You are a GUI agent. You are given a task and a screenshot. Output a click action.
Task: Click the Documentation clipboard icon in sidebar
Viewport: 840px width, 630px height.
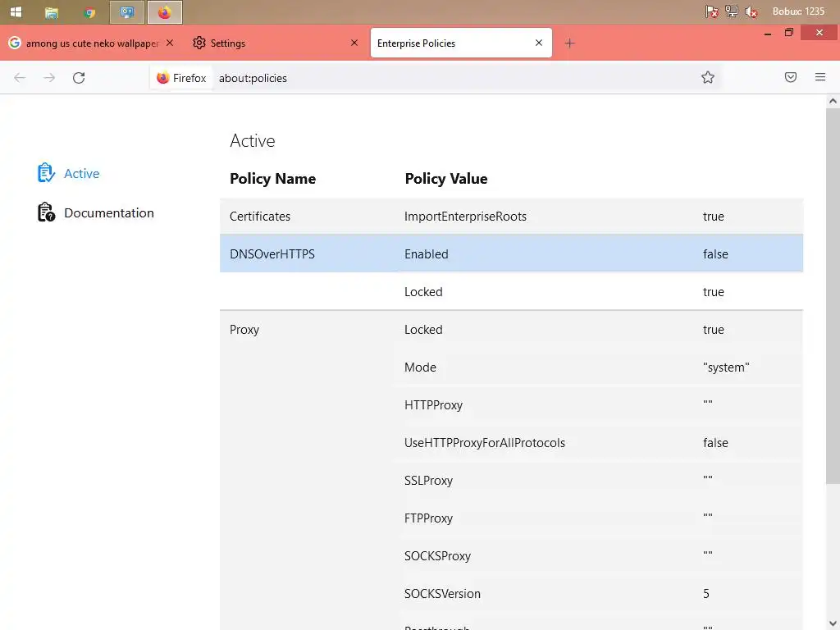(46, 213)
